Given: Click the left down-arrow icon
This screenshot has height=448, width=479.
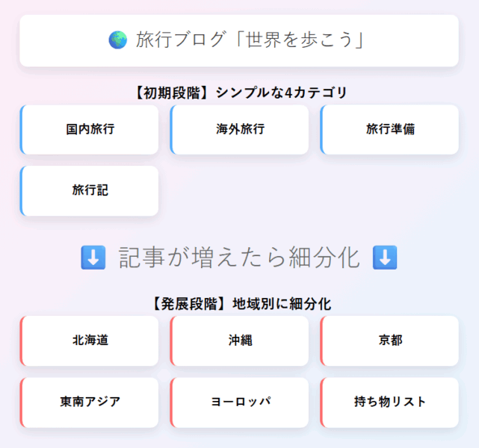Looking at the screenshot, I should [x=93, y=258].
